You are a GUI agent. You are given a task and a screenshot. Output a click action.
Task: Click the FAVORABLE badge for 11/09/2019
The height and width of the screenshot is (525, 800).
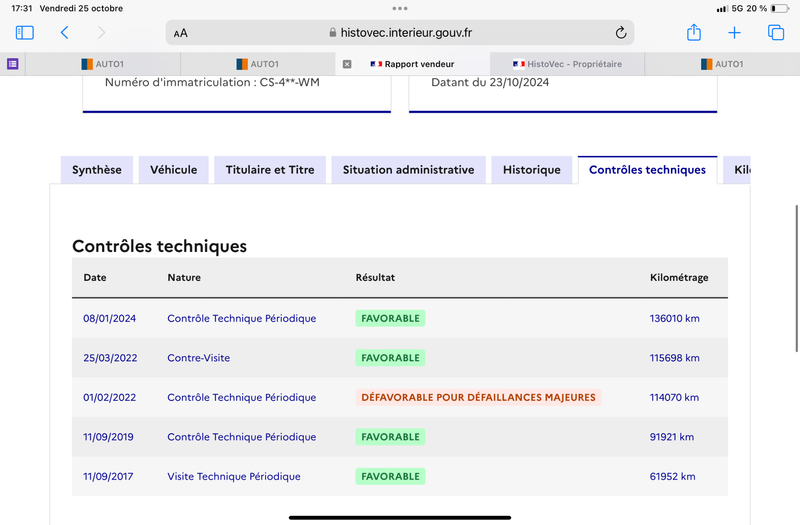pyautogui.click(x=390, y=437)
